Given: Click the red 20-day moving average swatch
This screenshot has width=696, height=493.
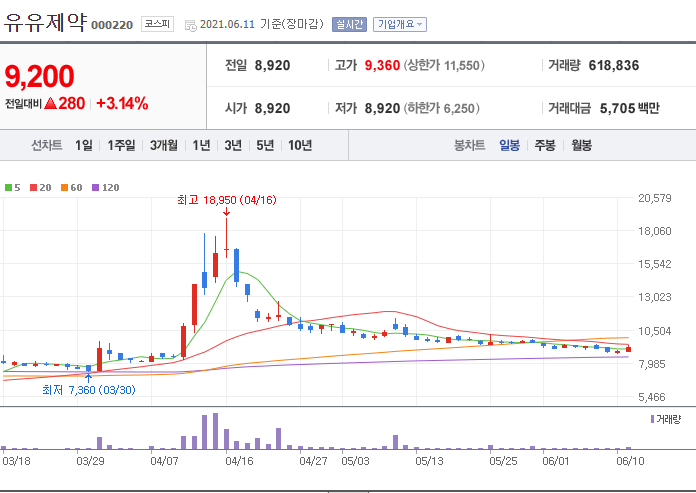Looking at the screenshot, I should [33, 188].
